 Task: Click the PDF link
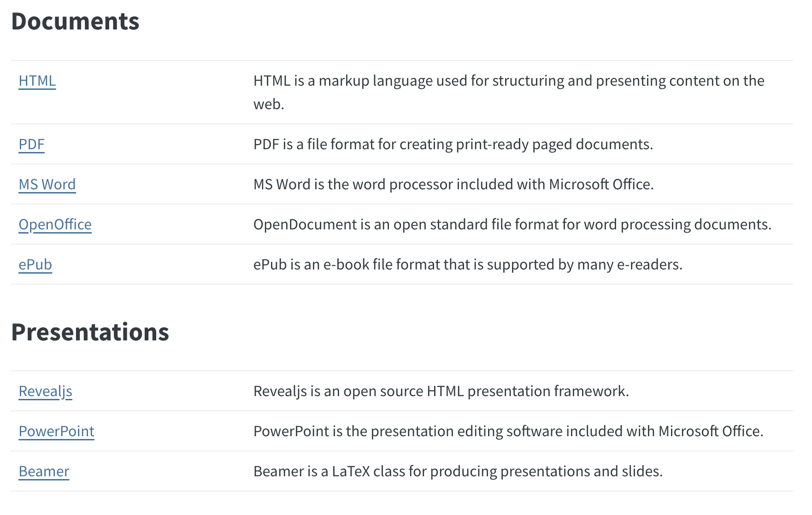point(31,144)
